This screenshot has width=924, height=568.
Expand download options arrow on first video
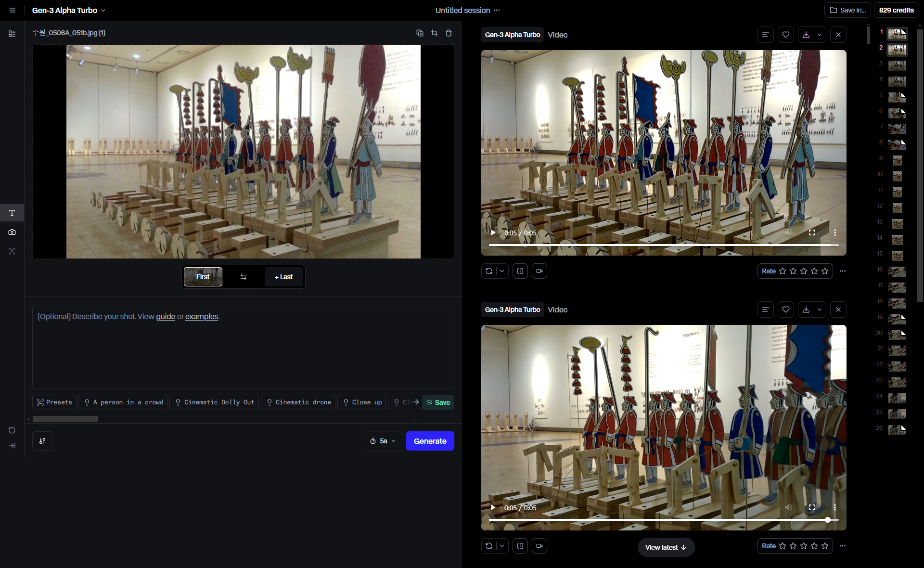point(820,35)
